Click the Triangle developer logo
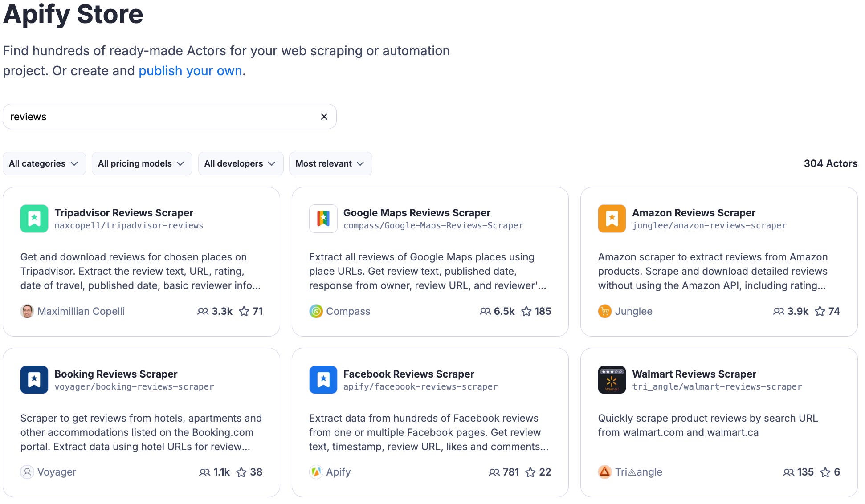The width and height of the screenshot is (865, 504). (605, 472)
